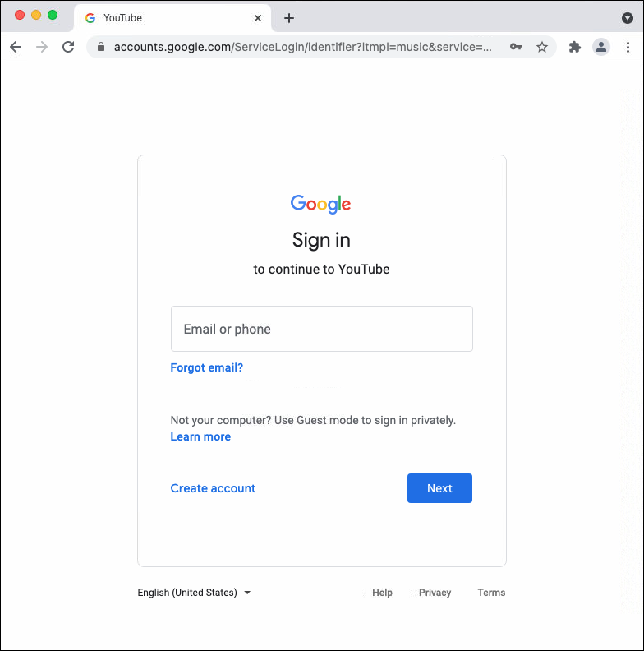Screen dimensions: 644x651
Task: Reload the page with the refresh icon
Action: 68,47
